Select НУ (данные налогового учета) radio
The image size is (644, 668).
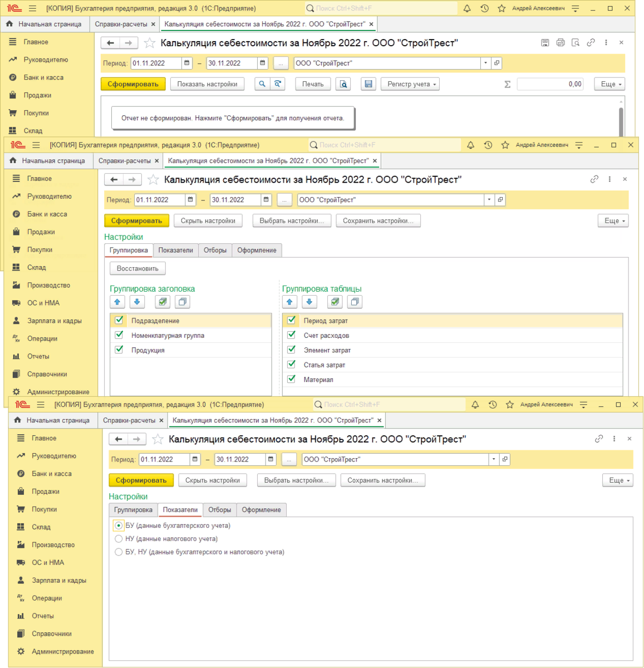119,539
